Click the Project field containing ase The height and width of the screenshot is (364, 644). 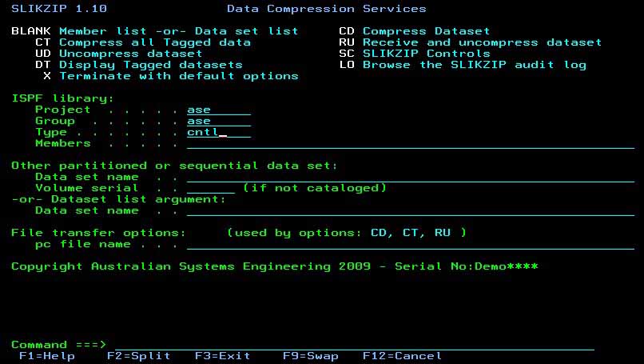(x=218, y=110)
